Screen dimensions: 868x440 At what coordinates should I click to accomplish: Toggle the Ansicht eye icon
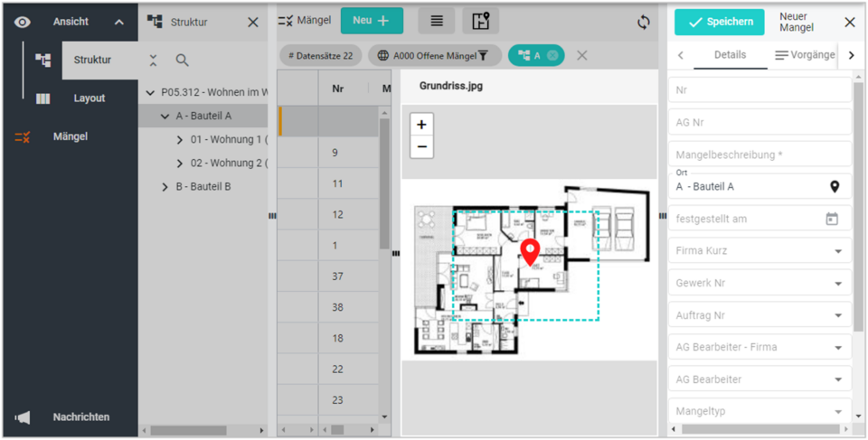coord(23,22)
